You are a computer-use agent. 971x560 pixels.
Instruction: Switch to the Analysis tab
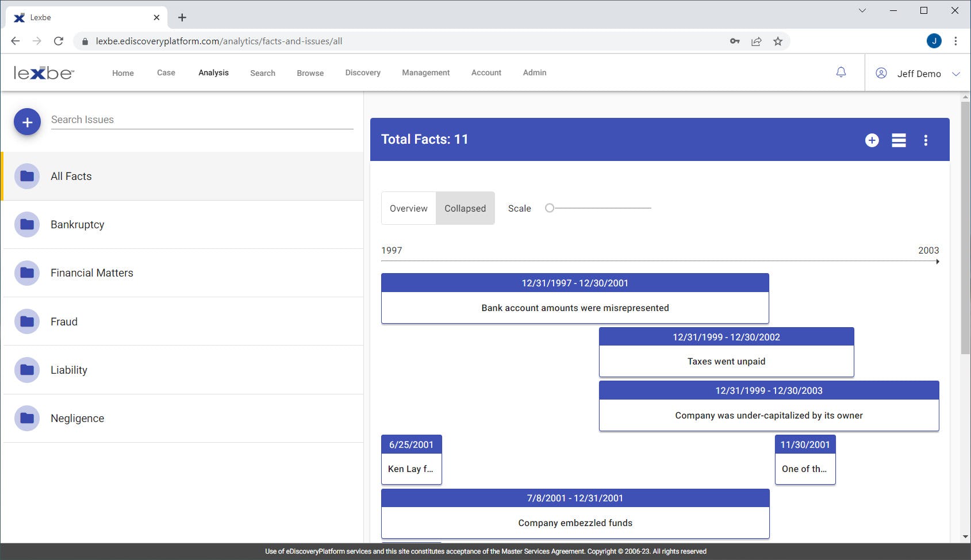213,72
